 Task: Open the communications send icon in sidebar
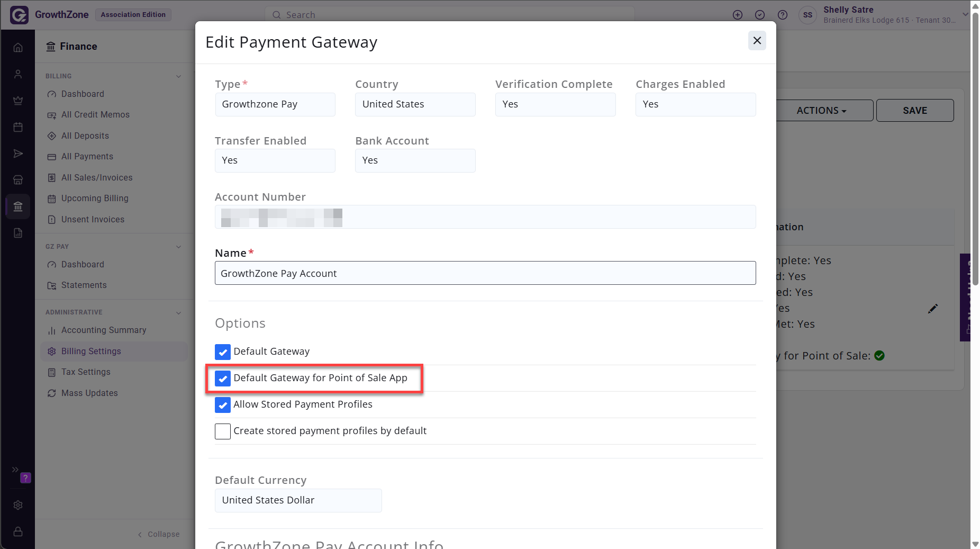pyautogui.click(x=18, y=154)
